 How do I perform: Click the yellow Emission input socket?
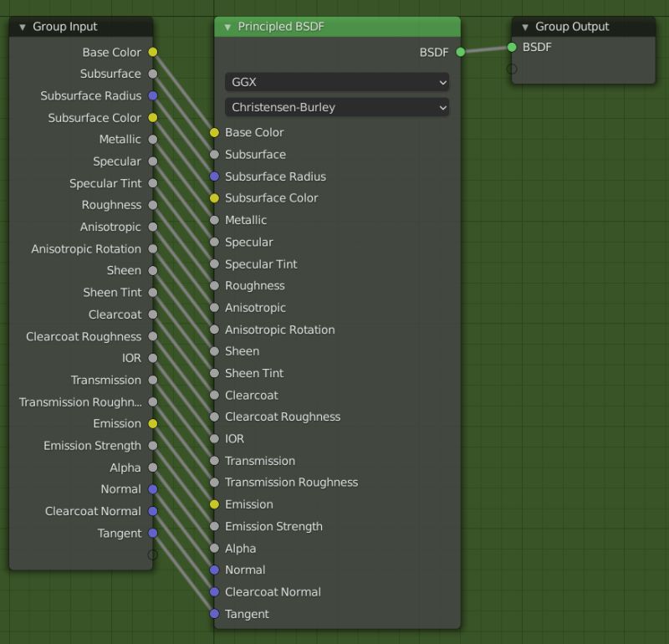[215, 504]
